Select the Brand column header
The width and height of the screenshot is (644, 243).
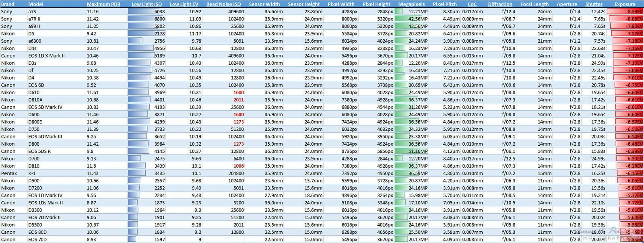[x=8, y=4]
